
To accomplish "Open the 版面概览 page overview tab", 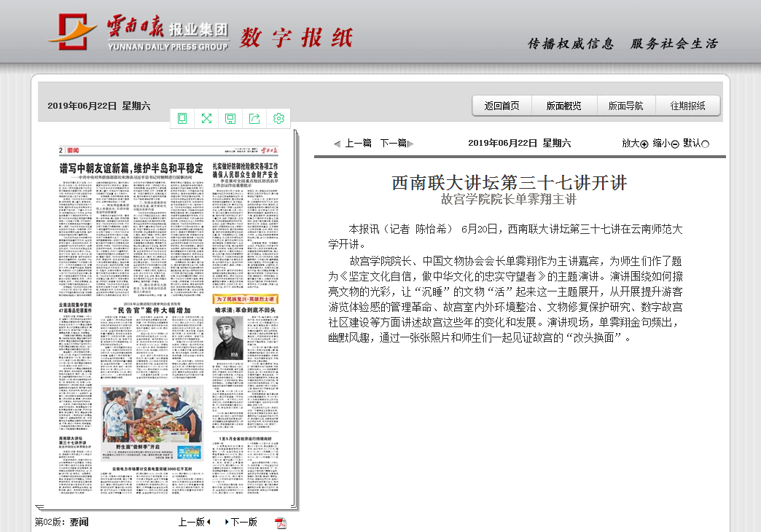I will click(x=564, y=106).
